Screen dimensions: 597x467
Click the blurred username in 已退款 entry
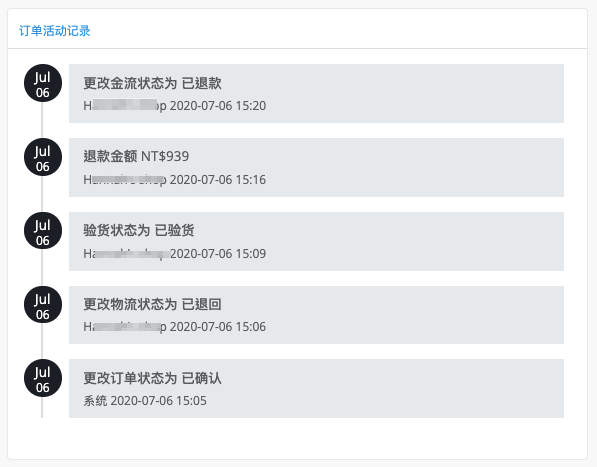tap(125, 105)
